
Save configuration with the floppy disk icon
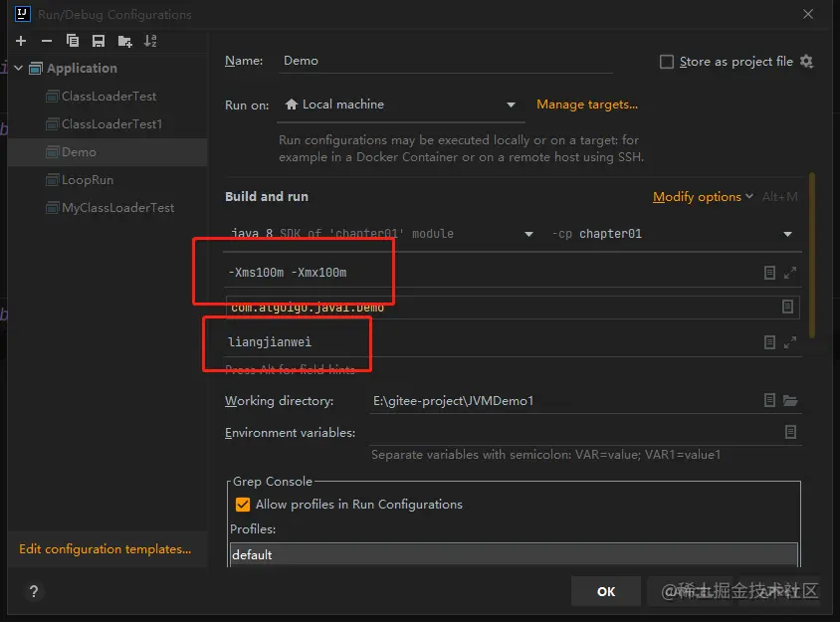(99, 41)
